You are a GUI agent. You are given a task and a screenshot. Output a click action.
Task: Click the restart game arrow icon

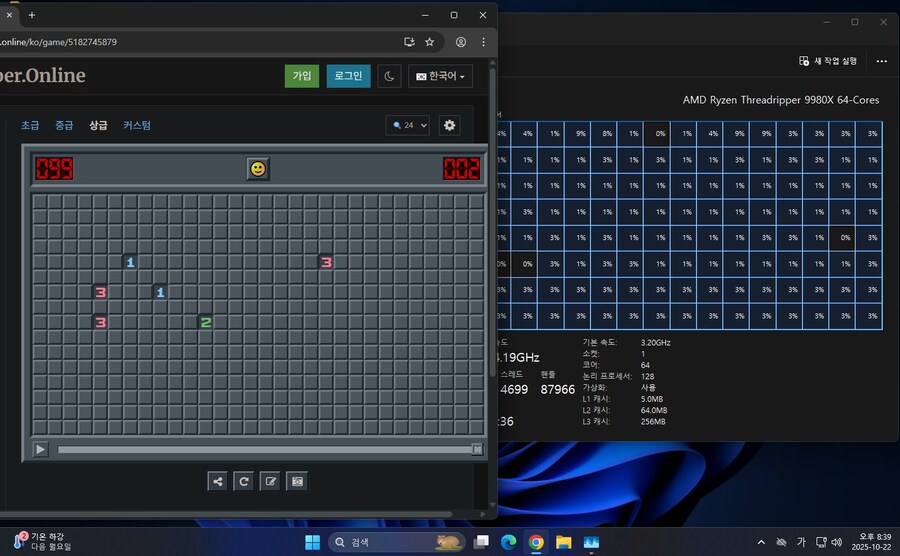click(243, 481)
